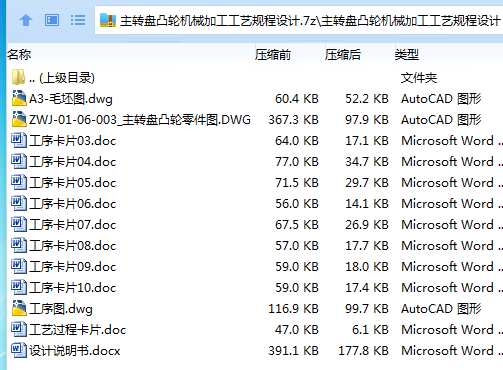Viewport: 503px width, 370px height.
Task: Click the 文件夹 type cell
Action: pyautogui.click(x=419, y=78)
